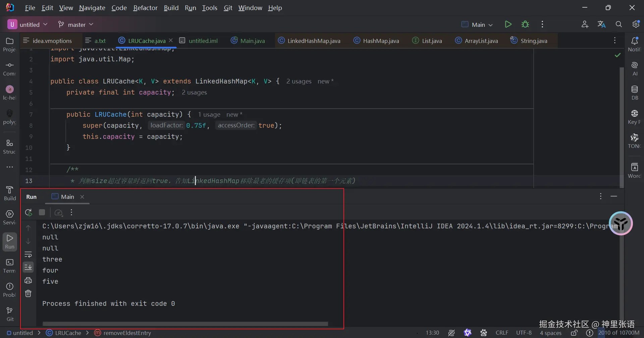
Task: Toggle scroll to end of console
Action: 28,267
